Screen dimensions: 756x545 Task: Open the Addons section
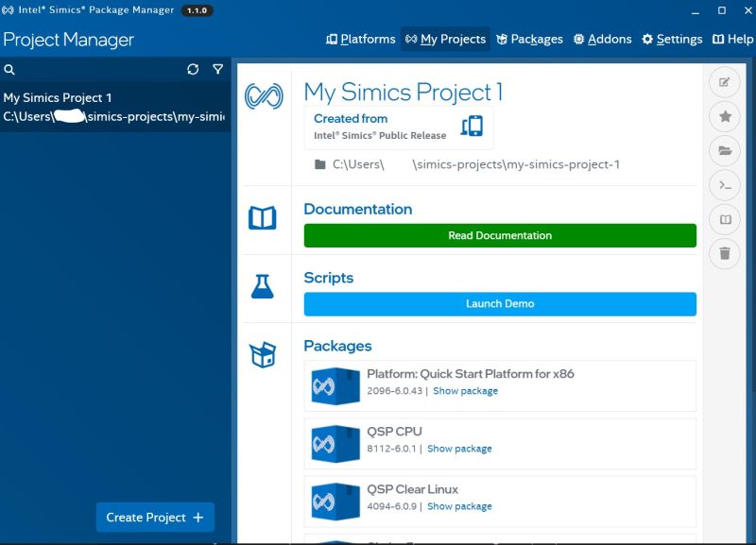(602, 39)
